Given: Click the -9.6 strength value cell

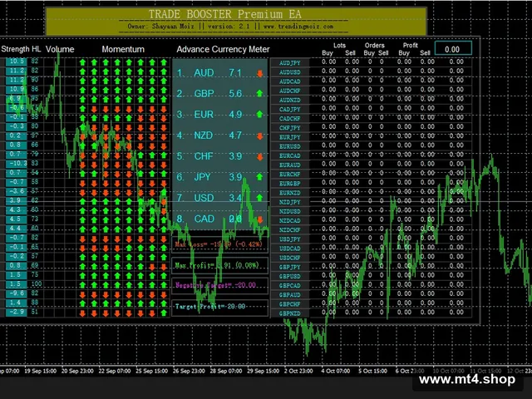Looking at the screenshot, I should tap(17, 293).
